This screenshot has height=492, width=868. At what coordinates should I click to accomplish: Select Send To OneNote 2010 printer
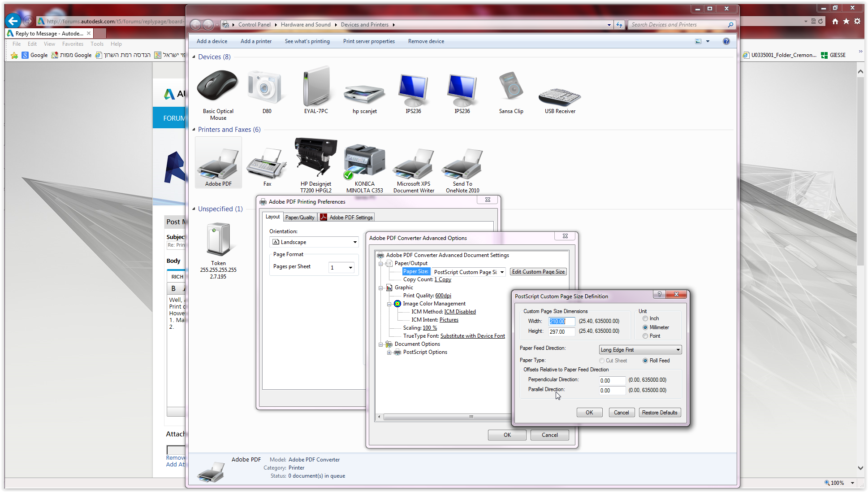(462, 163)
